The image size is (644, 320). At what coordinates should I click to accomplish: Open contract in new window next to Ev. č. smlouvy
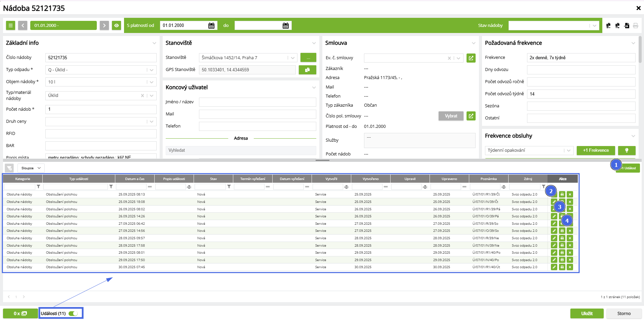click(471, 58)
